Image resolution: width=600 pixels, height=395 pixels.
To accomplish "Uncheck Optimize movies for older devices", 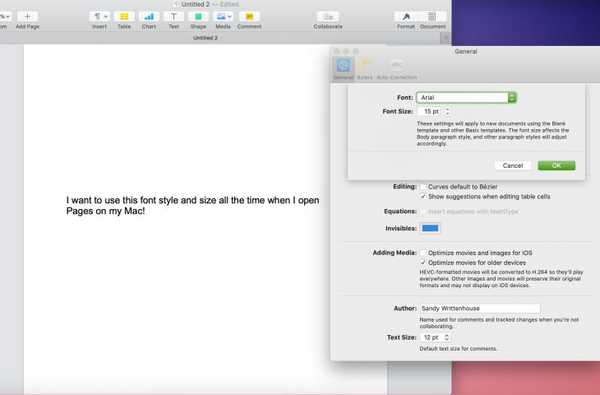I will (x=423, y=263).
